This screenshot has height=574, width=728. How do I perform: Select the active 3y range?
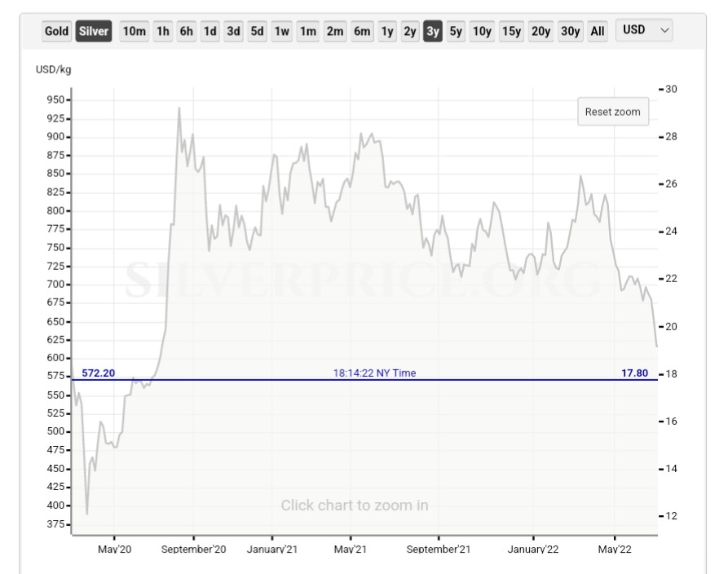click(x=433, y=31)
